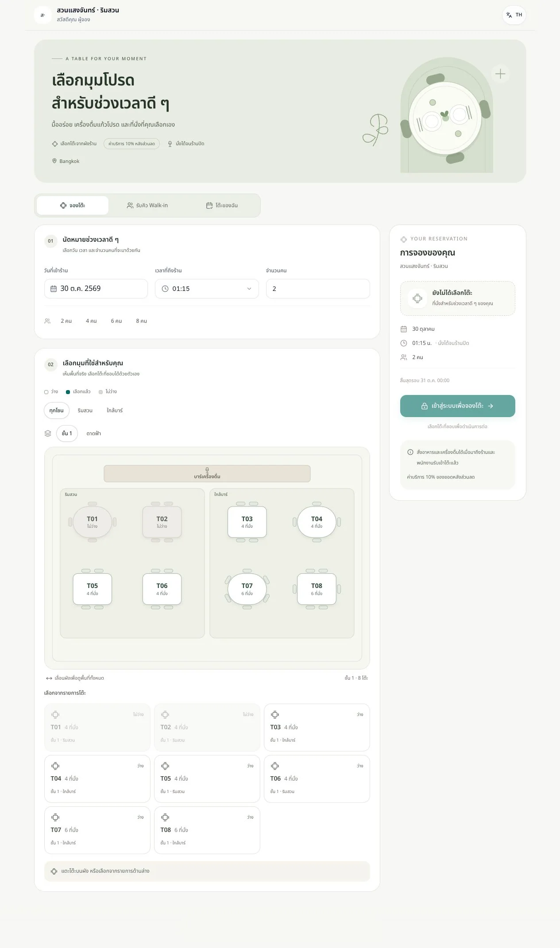Image resolution: width=560 pixels, height=948 pixels.
Task: Click the location pin icon near Bangkok
Action: tap(54, 161)
